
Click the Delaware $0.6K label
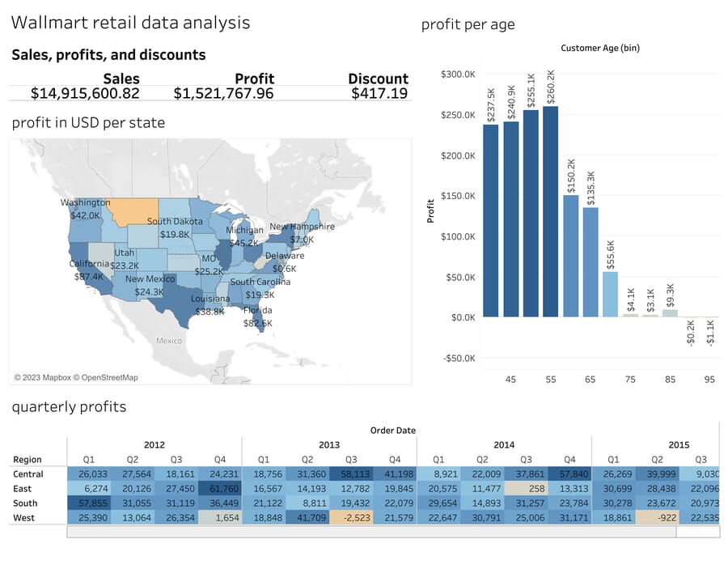click(x=285, y=262)
